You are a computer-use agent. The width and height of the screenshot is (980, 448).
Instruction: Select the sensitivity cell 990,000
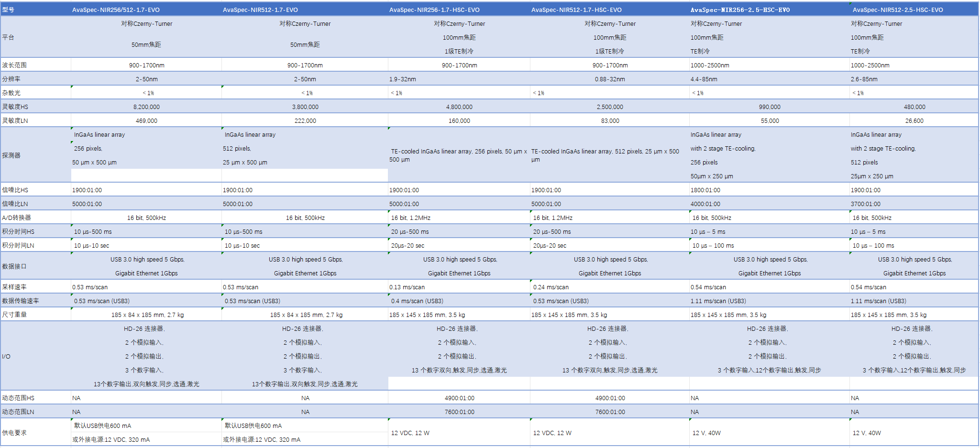pyautogui.click(x=770, y=107)
